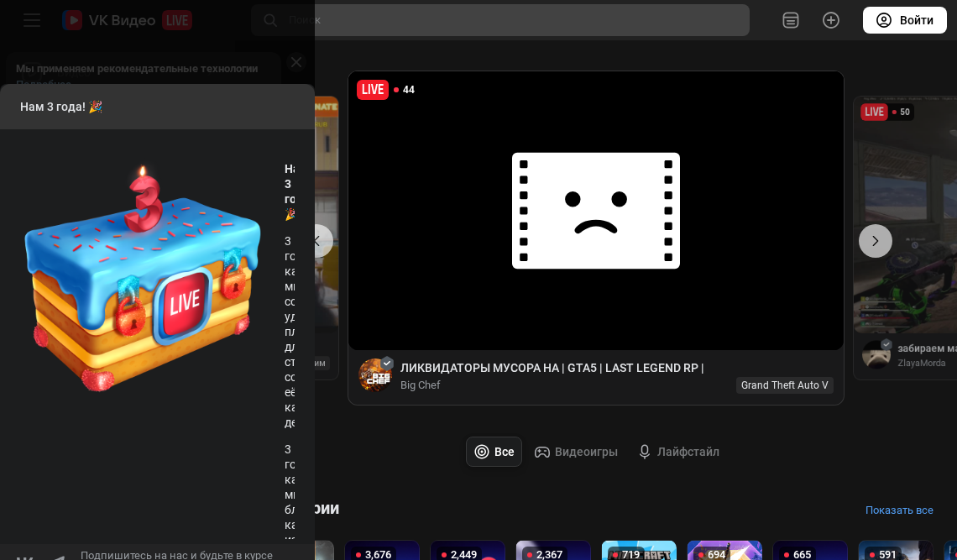Screen dimensions: 957x560
Task: Go to the VK Видео LIVE home logo
Action: (127, 20)
